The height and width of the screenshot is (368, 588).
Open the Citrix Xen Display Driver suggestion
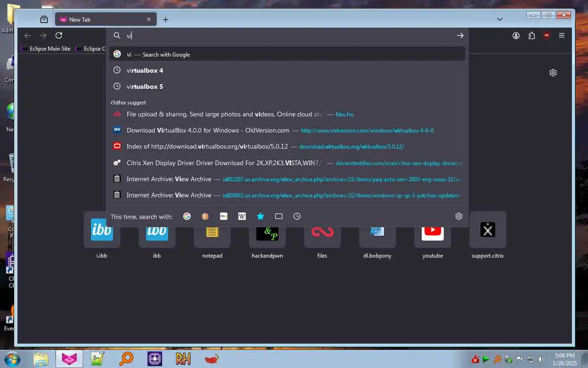point(287,163)
